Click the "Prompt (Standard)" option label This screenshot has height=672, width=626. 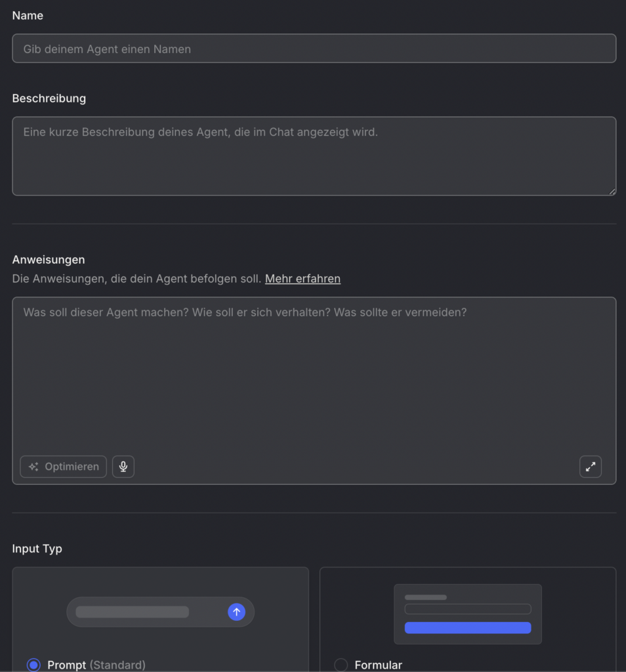pyautogui.click(x=96, y=665)
